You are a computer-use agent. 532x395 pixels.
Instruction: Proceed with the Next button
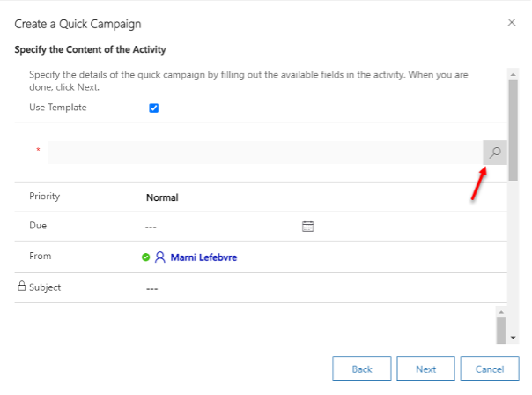pos(425,369)
